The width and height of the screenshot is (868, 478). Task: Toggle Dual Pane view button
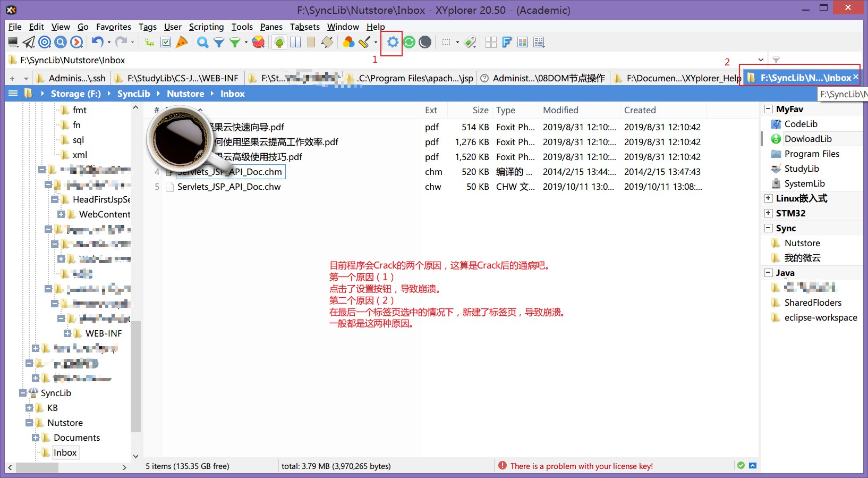pyautogui.click(x=295, y=42)
